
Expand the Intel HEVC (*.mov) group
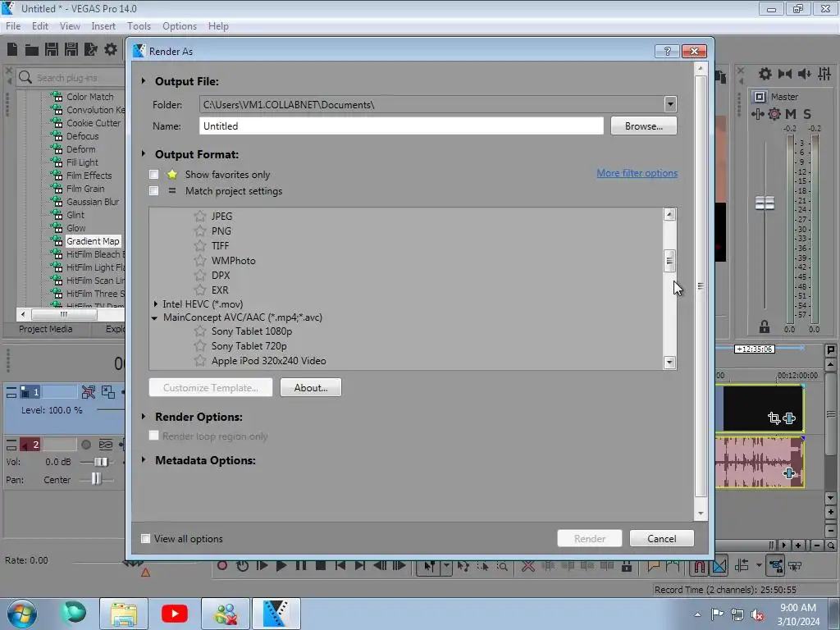[x=155, y=304]
